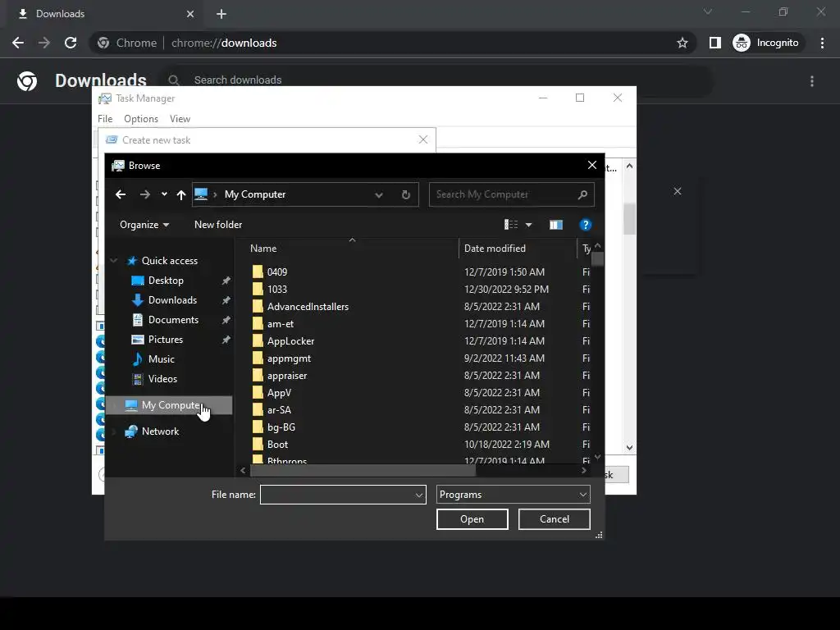
Task: Cancel the Browse dialog
Action: (x=554, y=519)
